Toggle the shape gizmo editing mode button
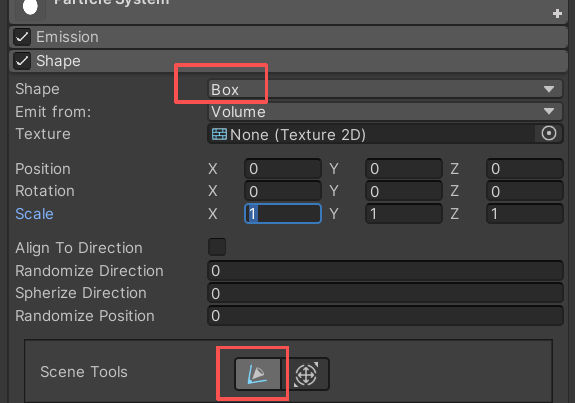The width and height of the screenshot is (575, 403). tap(257, 374)
